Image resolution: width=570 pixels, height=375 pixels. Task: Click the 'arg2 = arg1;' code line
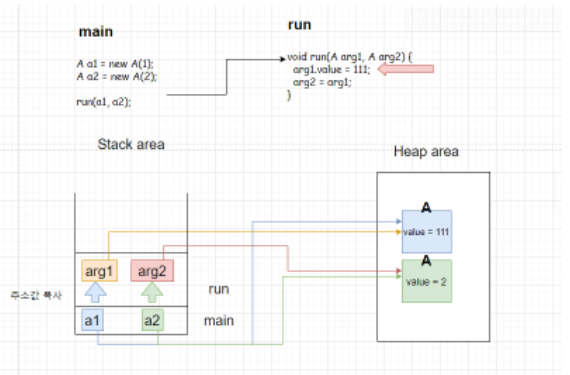[322, 82]
